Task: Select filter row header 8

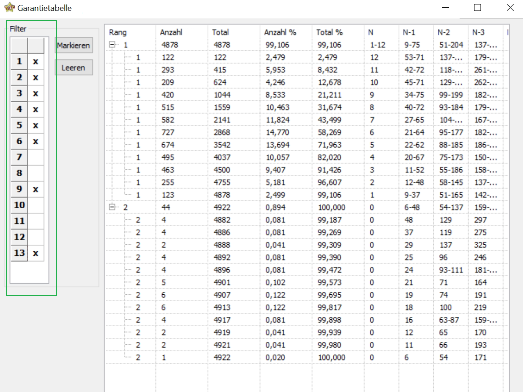Action: (x=19, y=173)
